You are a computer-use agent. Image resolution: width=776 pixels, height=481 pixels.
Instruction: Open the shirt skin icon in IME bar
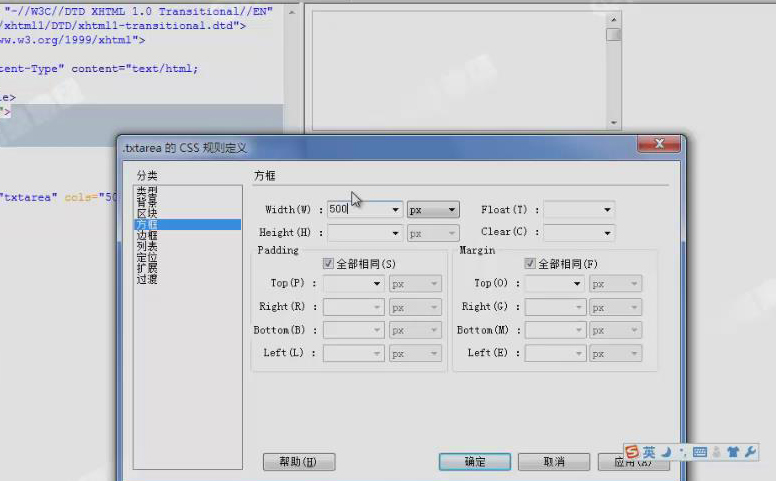734,453
